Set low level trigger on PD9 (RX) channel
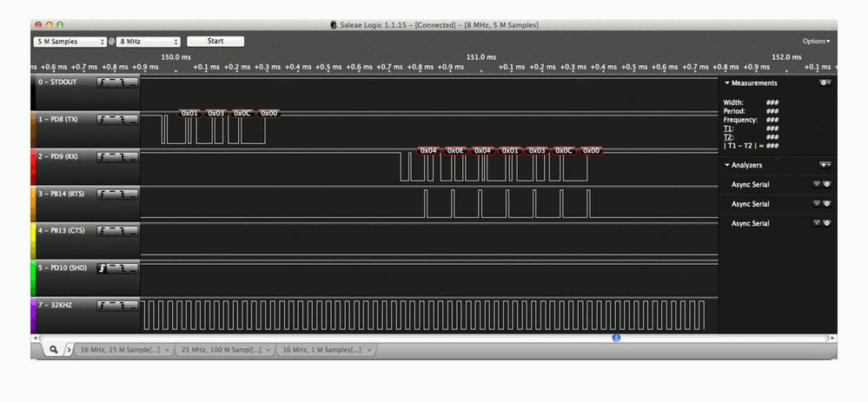 [x=133, y=157]
